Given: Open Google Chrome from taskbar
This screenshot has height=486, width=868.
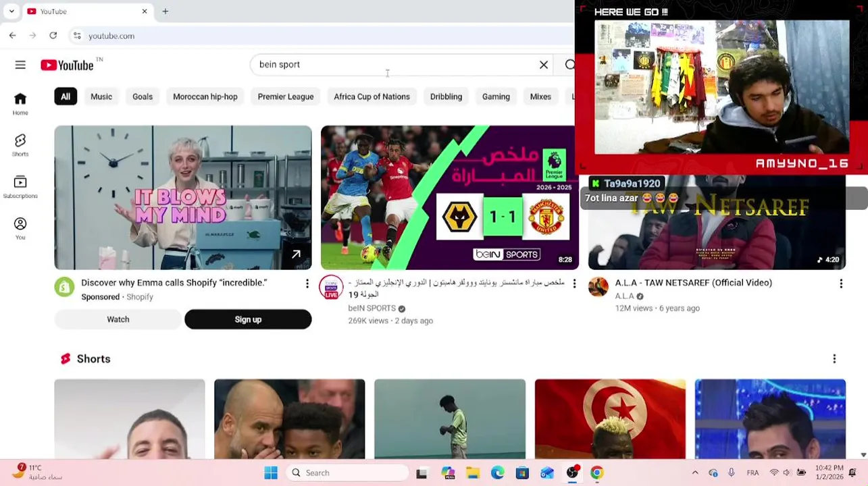Looking at the screenshot, I should click(596, 473).
